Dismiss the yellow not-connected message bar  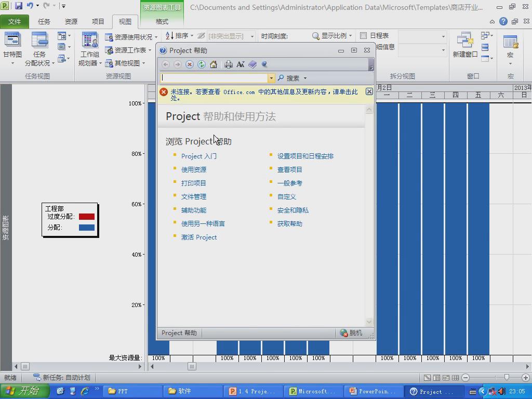369,91
